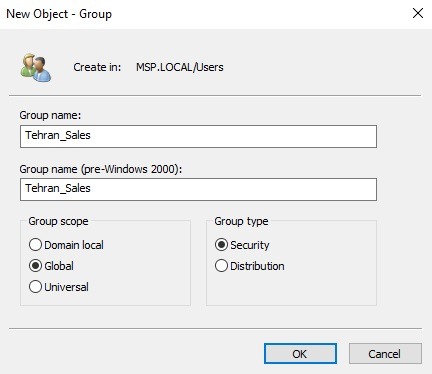Close the New Object - Group dialog
Viewport: 432px width, 374px height.
pyautogui.click(x=418, y=14)
